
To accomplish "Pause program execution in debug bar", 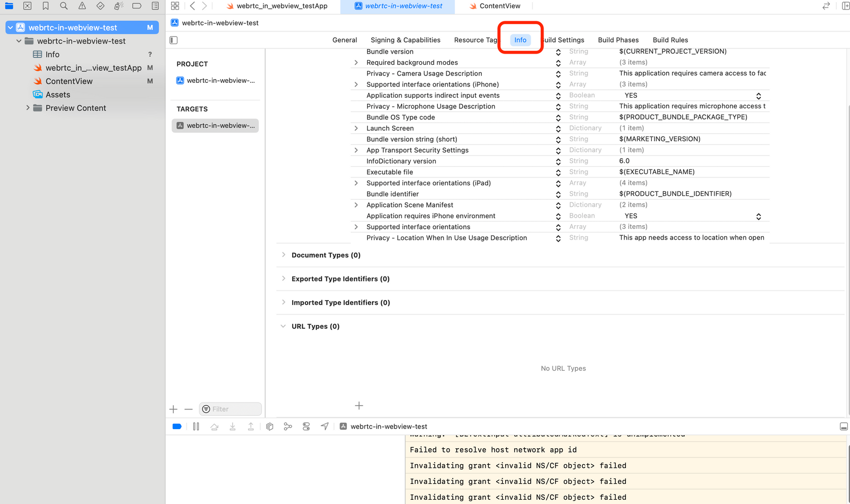I will (x=196, y=426).
